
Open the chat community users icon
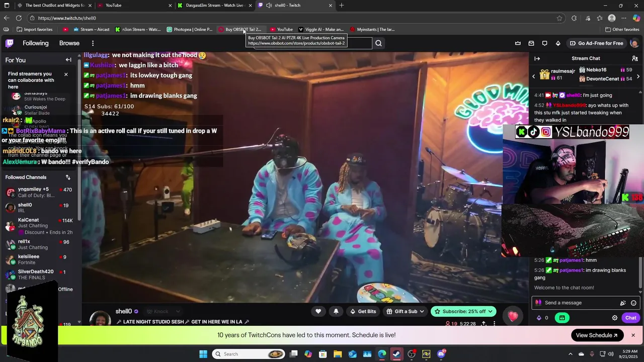635,59
